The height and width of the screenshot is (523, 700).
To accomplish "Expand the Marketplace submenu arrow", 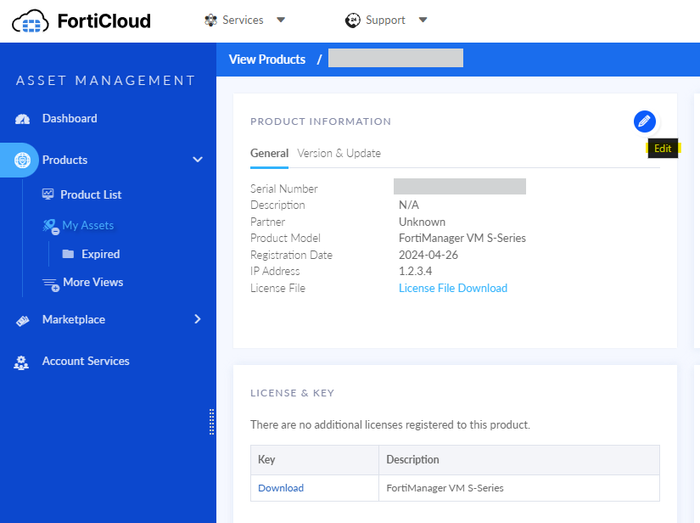I will [197, 320].
